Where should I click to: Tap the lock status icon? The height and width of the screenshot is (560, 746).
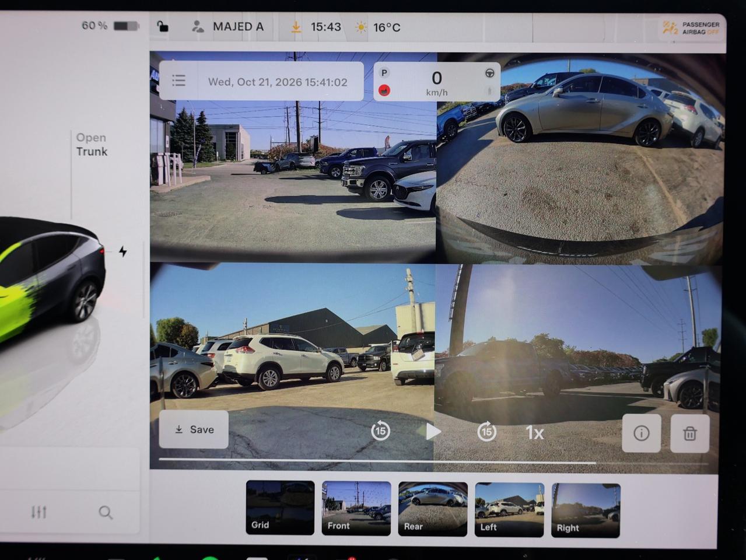click(x=163, y=26)
